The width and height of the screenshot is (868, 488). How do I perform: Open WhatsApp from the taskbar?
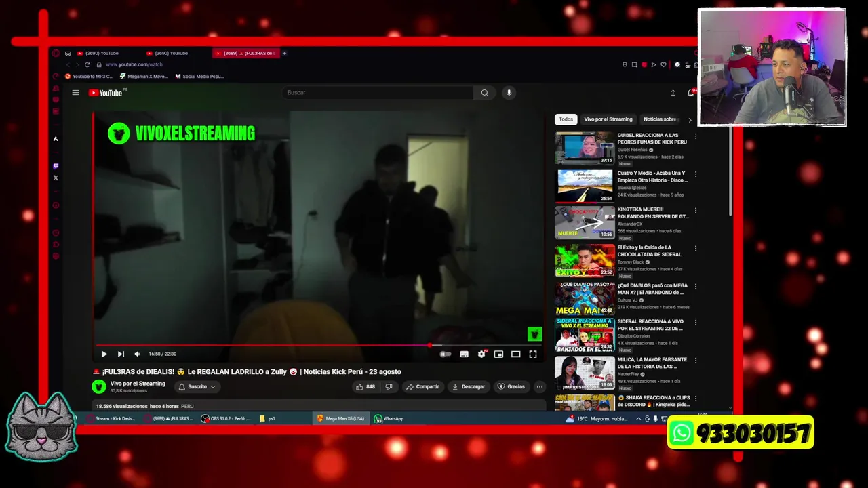coord(389,418)
